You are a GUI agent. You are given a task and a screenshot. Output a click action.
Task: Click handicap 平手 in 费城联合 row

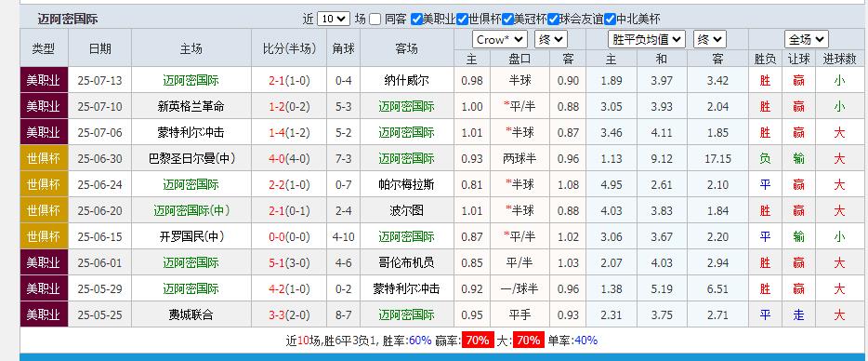tap(519, 315)
